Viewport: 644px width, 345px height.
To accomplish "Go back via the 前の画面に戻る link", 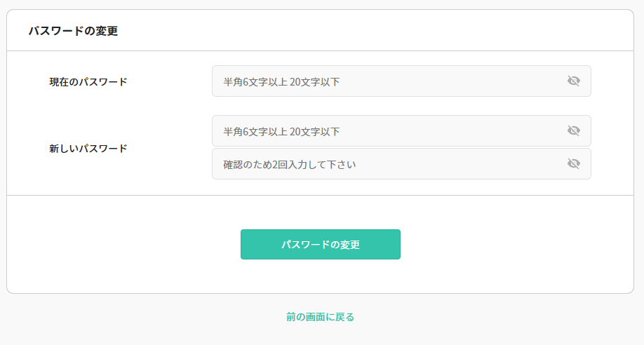I will pyautogui.click(x=321, y=317).
